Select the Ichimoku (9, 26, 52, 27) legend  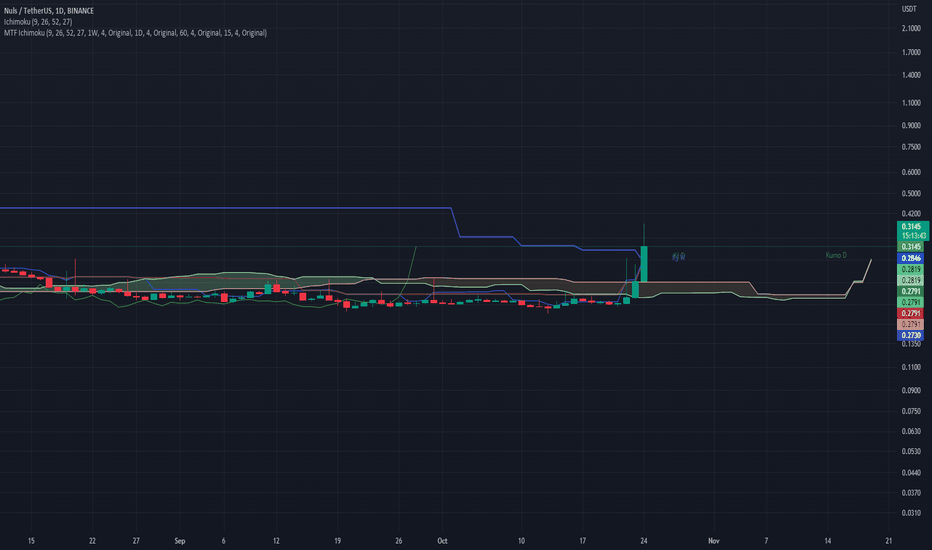(x=38, y=22)
